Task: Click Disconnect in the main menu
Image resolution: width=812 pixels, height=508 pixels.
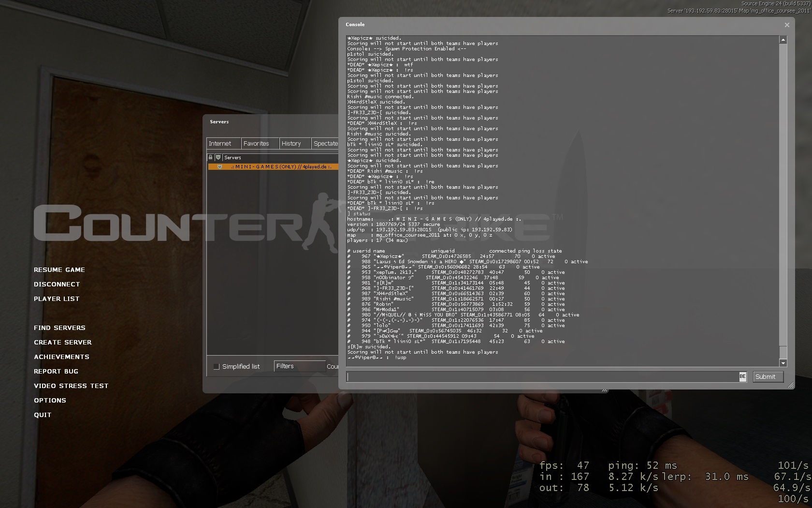Action: (57, 284)
